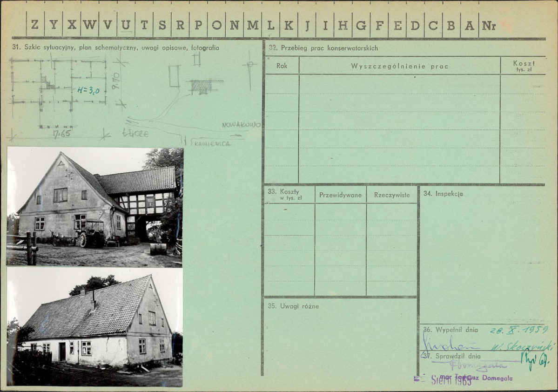Select the Nr index box

point(489,25)
